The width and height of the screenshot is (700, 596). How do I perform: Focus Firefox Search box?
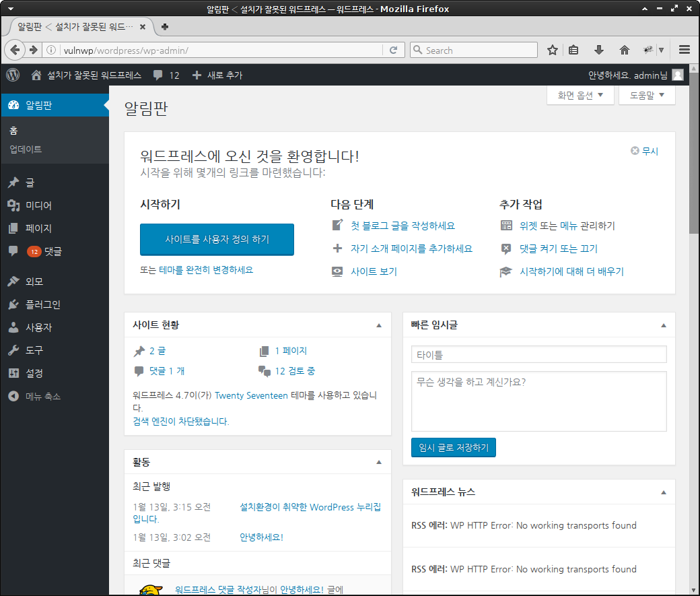(x=474, y=50)
